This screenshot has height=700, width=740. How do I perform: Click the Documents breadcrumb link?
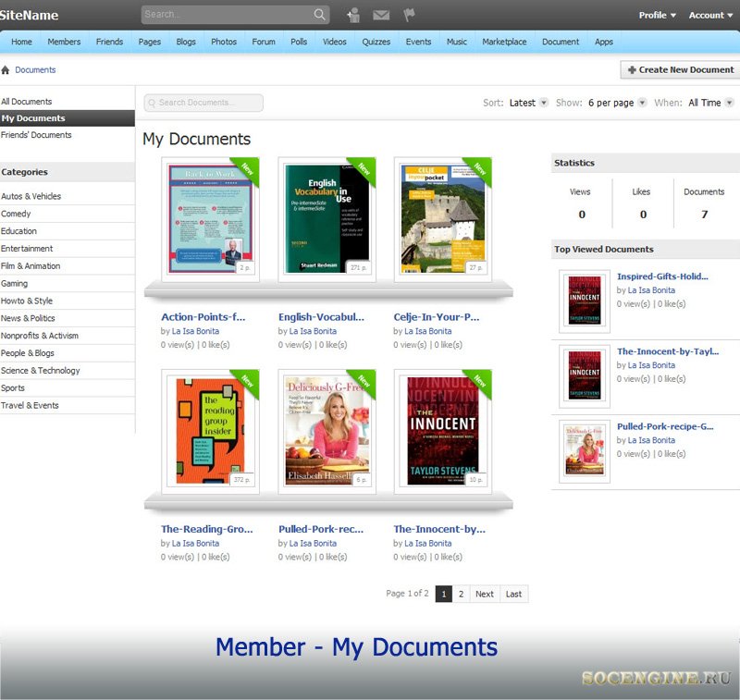coord(35,69)
